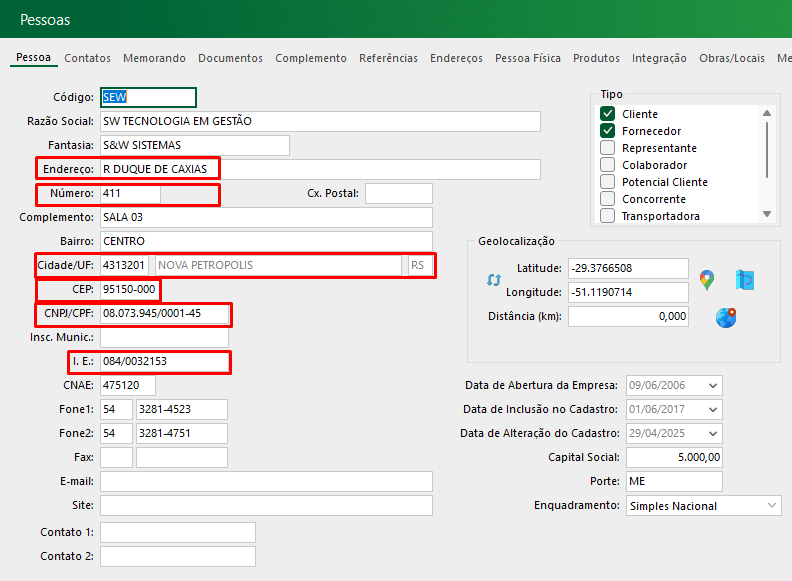Switch to the Memorando tab
The height and width of the screenshot is (581, 792).
[154, 58]
